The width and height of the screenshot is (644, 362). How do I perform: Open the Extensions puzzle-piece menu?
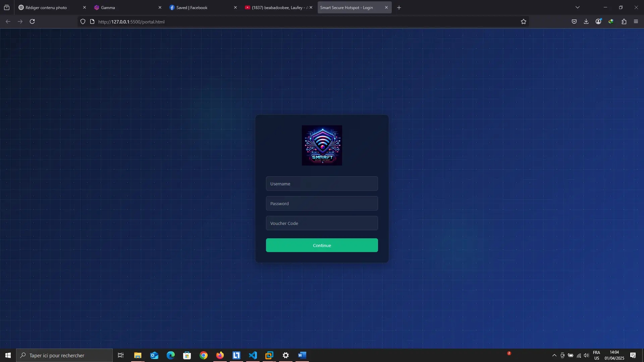[624, 22]
